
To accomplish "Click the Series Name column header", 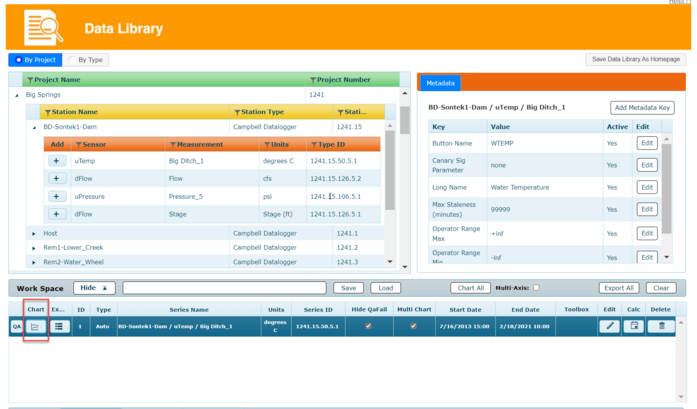I will [189, 310].
